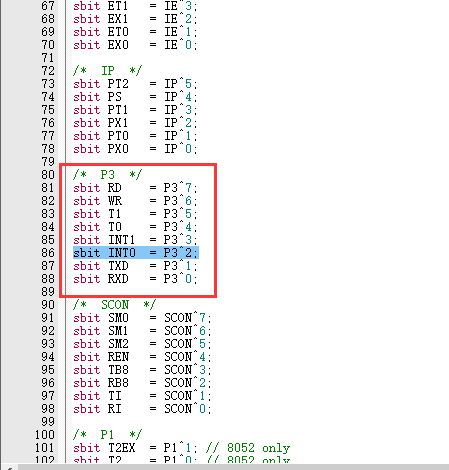Click line number 100 in the gutter
Screen dimensions: 449x470
45,435
